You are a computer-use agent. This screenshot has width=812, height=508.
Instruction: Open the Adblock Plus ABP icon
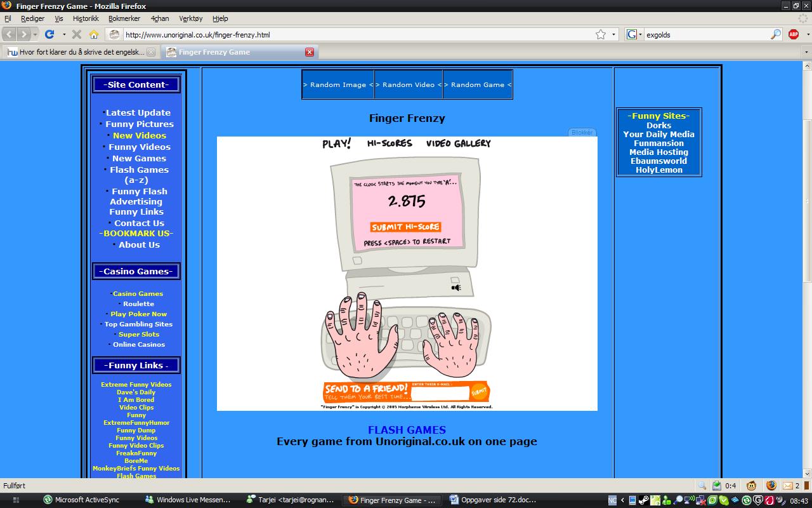click(x=794, y=34)
